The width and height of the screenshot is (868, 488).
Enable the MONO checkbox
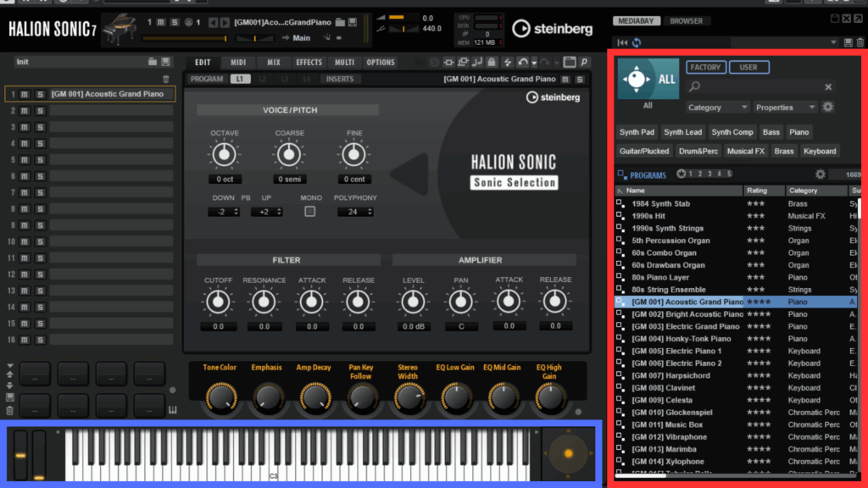(310, 211)
